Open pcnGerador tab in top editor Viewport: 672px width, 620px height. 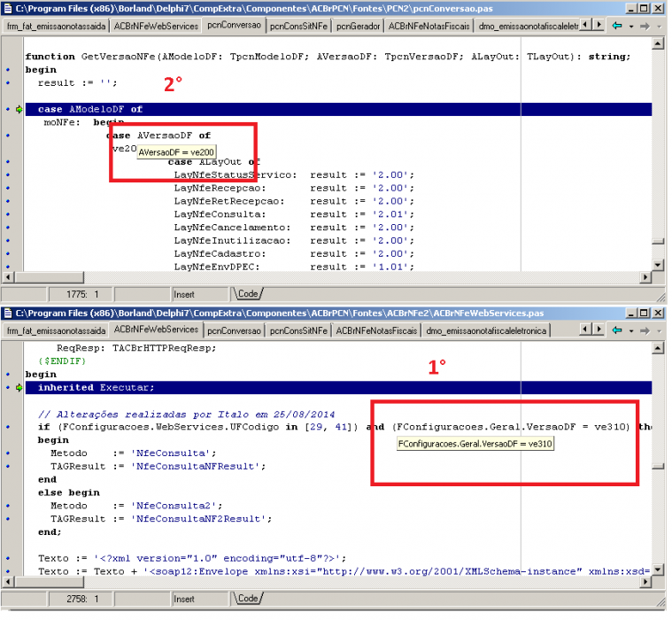pyautogui.click(x=358, y=27)
